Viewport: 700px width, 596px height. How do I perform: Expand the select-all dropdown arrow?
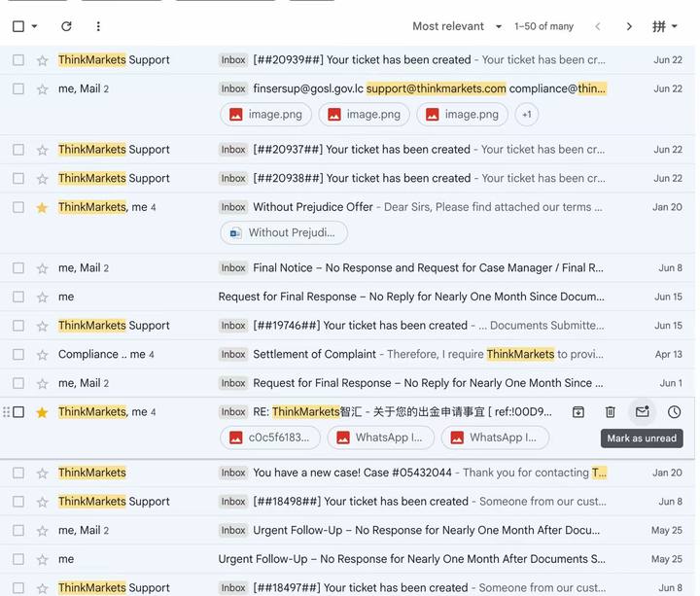34,26
